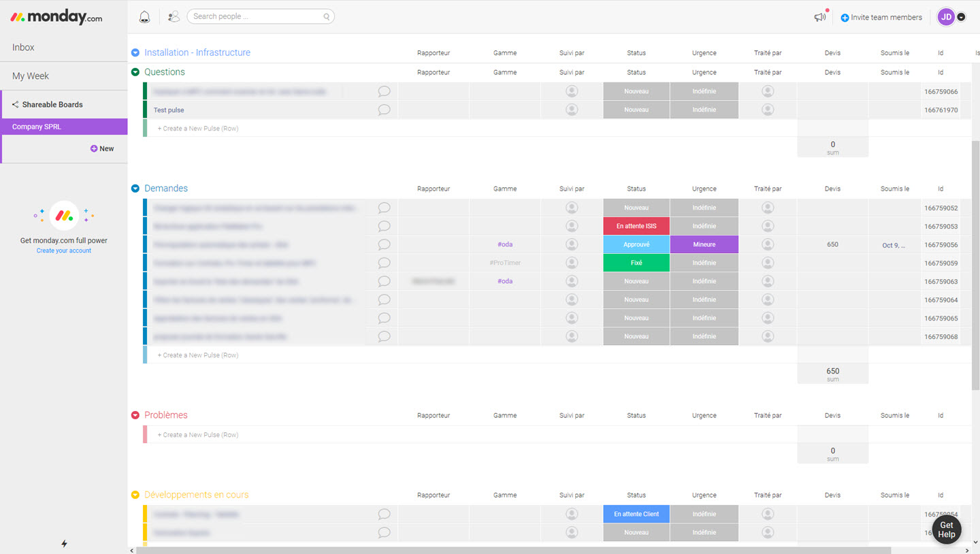Collapse the Problèmes group
Image resolution: width=980 pixels, height=554 pixels.
pyautogui.click(x=135, y=415)
